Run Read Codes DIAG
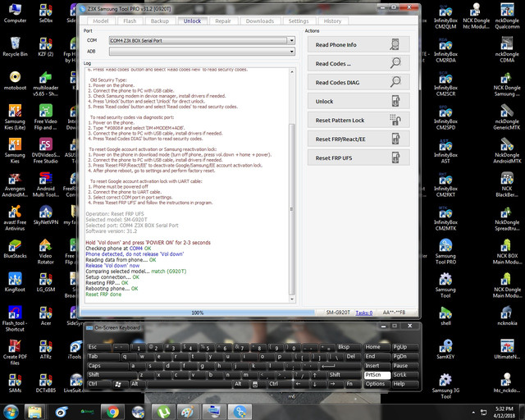This screenshot has height=420, width=525. pos(358,82)
